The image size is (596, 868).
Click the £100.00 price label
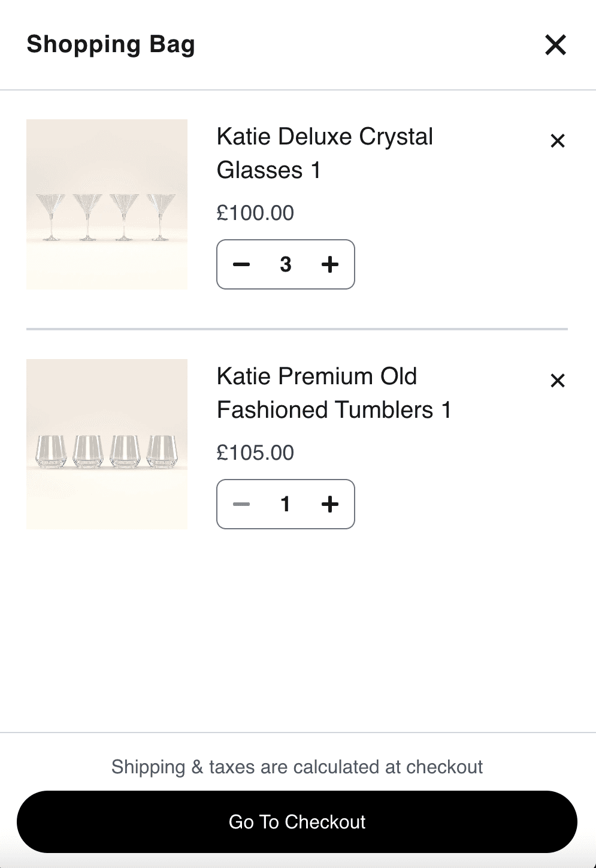(255, 213)
